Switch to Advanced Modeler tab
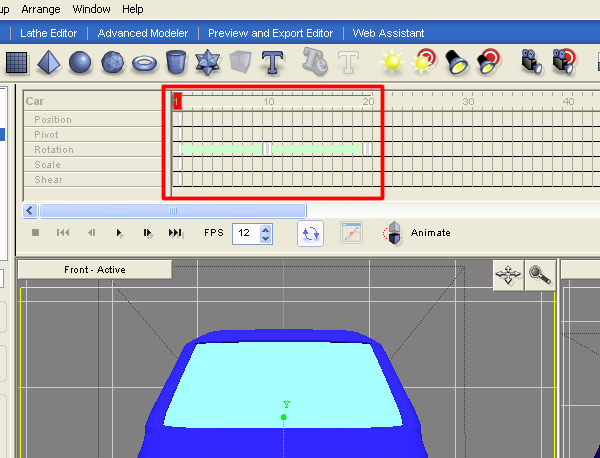600x458 pixels. tap(143, 33)
